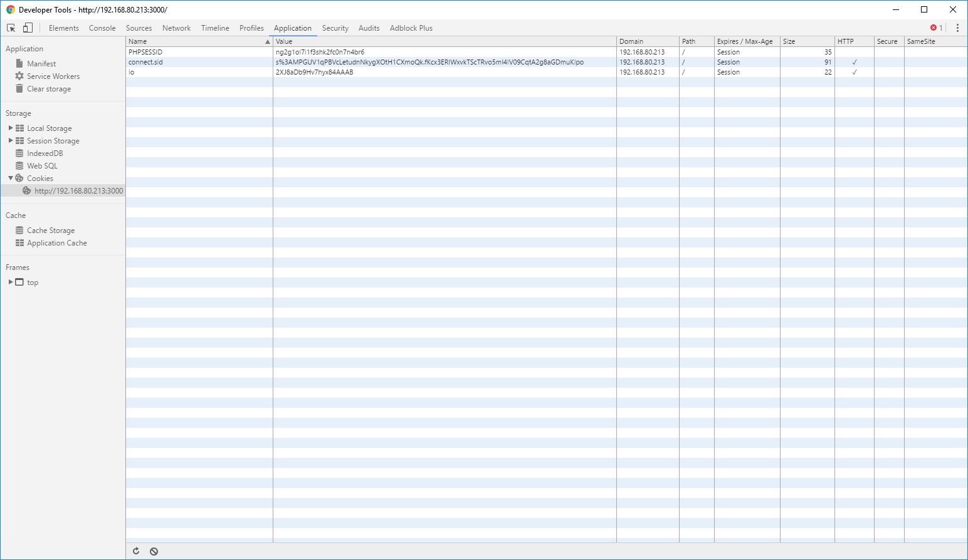The width and height of the screenshot is (968, 560).
Task: Toggle the device toolbar icon
Action: pyautogui.click(x=28, y=28)
